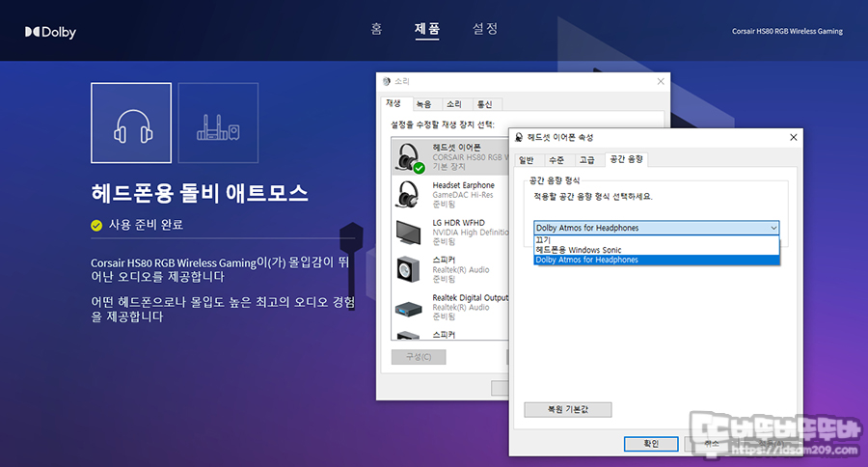
Task: Open 공간 음향 tab in properties dialog
Action: [626, 159]
